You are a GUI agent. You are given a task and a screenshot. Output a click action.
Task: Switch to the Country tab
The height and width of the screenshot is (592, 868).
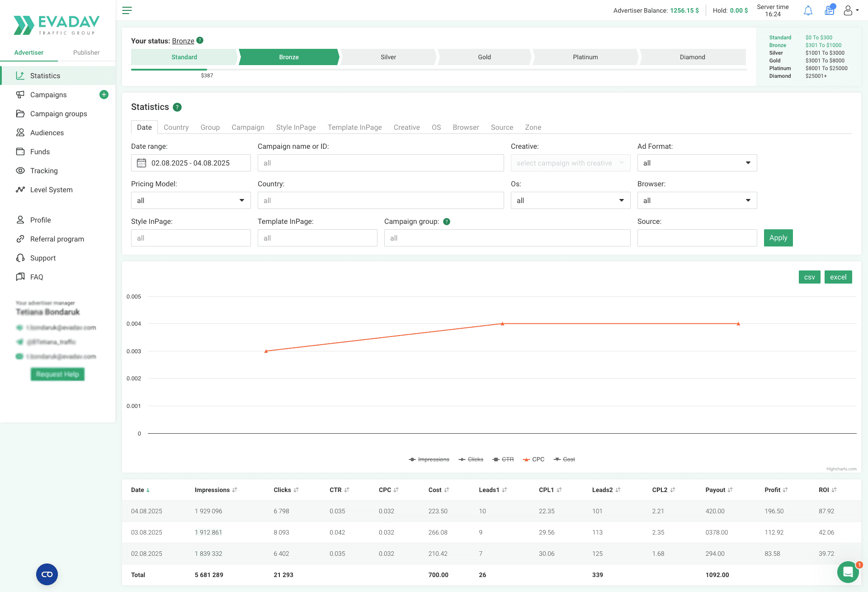pos(176,128)
